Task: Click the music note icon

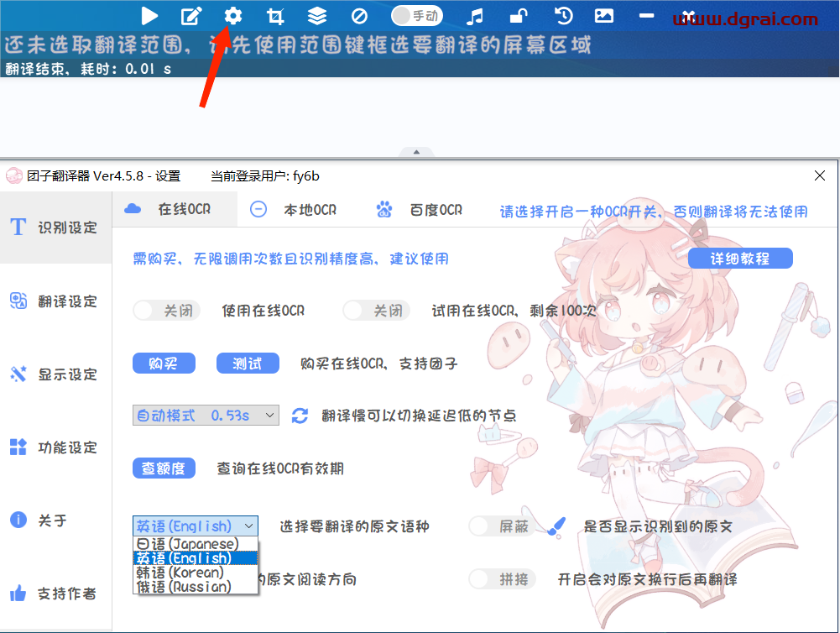Action: [x=475, y=16]
